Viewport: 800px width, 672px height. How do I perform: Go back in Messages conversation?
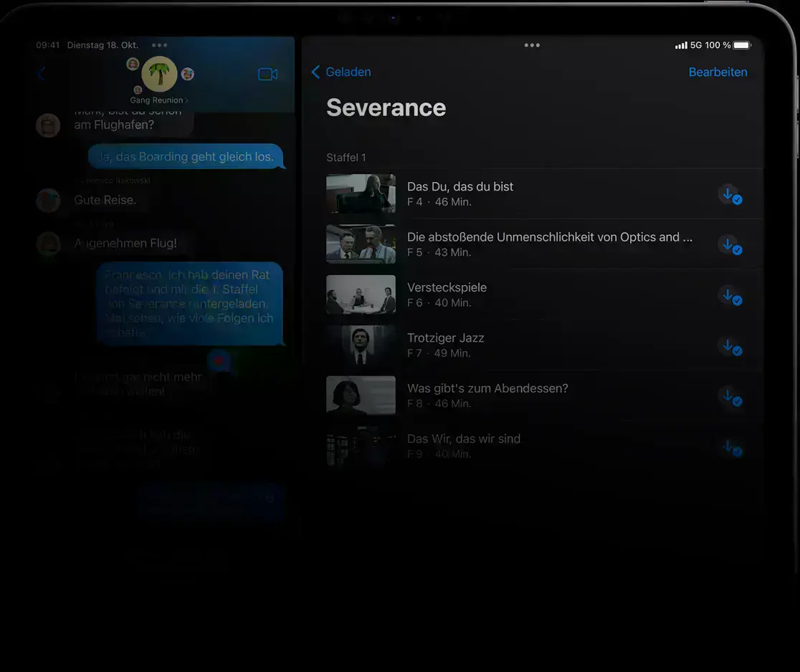(x=42, y=75)
